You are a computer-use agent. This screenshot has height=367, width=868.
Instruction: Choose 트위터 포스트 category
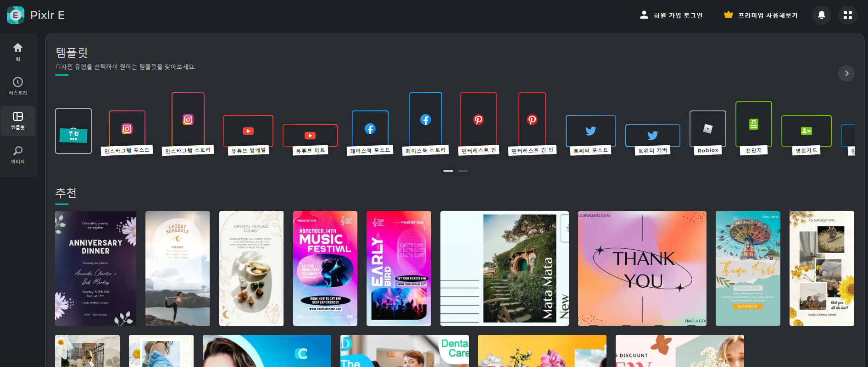[x=591, y=135]
